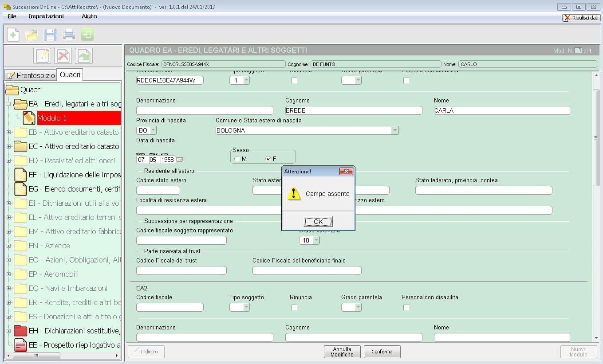Click the green export icon in the toolbar

(87, 35)
